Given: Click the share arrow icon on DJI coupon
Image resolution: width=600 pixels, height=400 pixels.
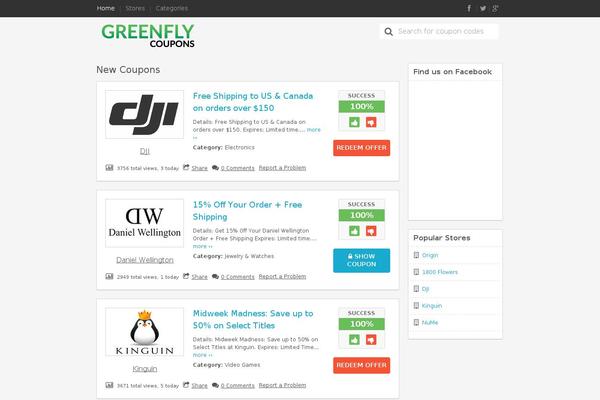Looking at the screenshot, I should click(186, 167).
